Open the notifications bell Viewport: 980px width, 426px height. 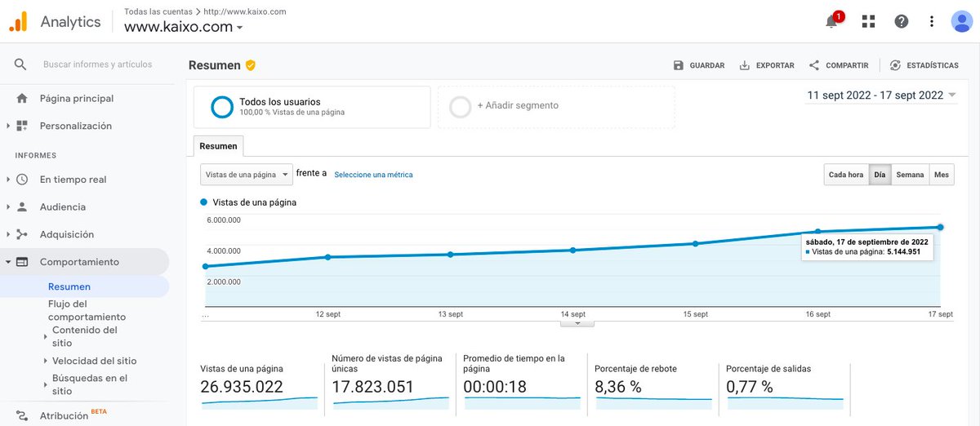832,21
